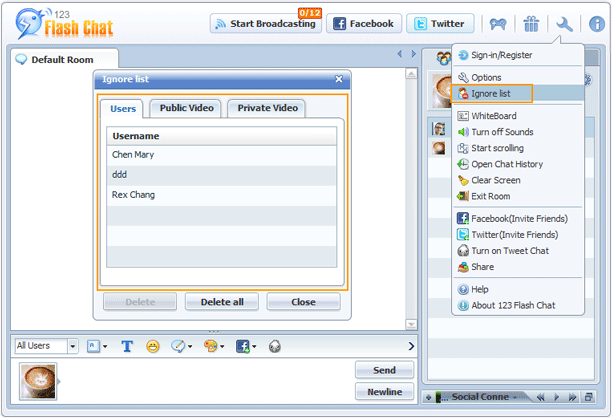The width and height of the screenshot is (612, 418).
Task: Select Chen Mary in the ignore list
Action: [x=221, y=155]
